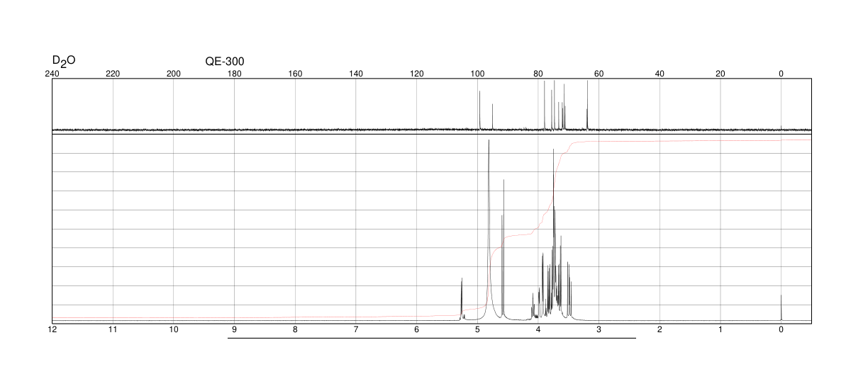Click the 12 ppm proton axis label
The image size is (868, 374).
click(x=52, y=330)
